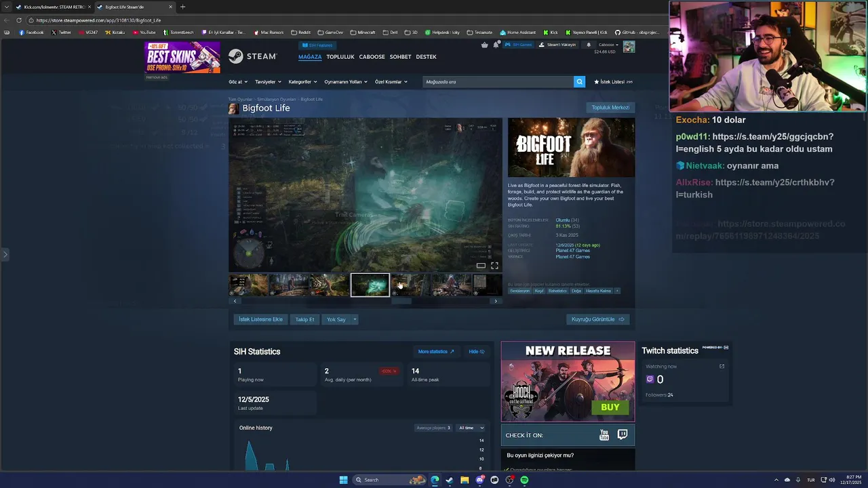Open a new browser tab with plus
The image size is (868, 488).
coord(182,7)
